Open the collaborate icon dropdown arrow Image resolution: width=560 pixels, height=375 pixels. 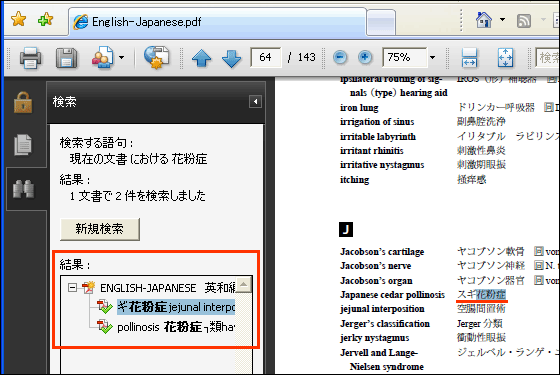[x=121, y=57]
